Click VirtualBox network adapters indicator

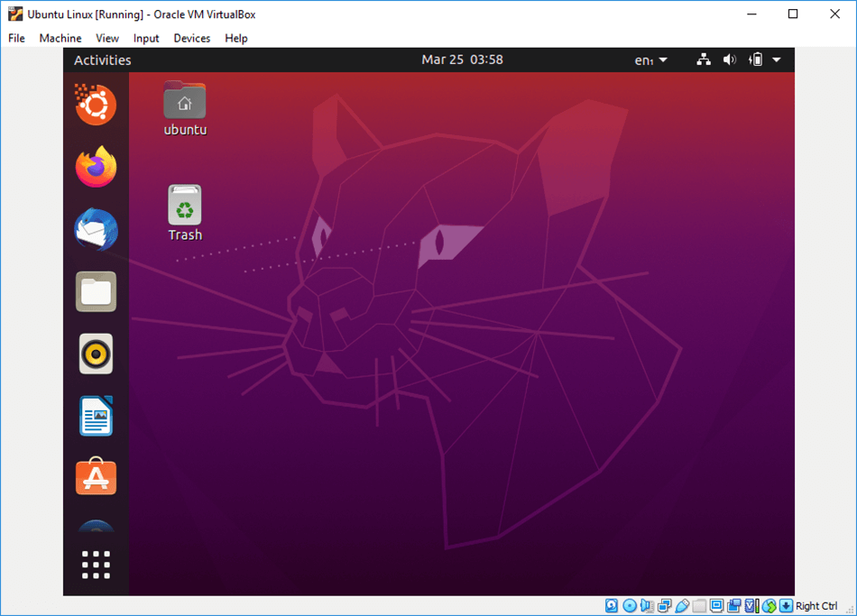[665, 605]
